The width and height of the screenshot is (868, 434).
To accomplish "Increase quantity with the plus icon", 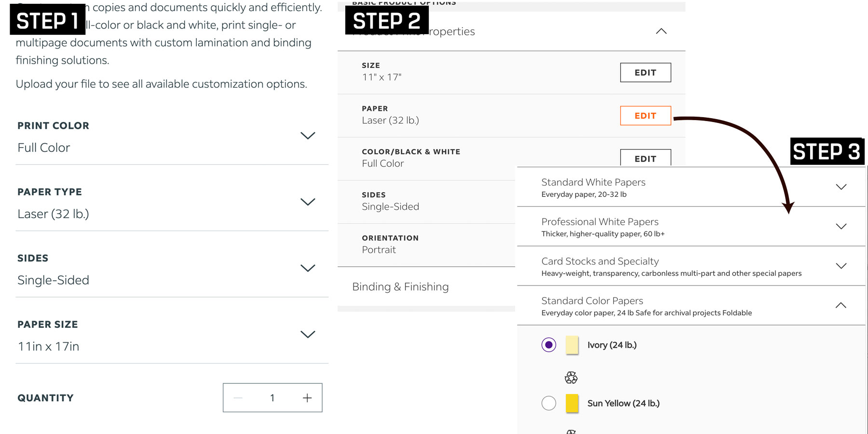I will click(307, 398).
